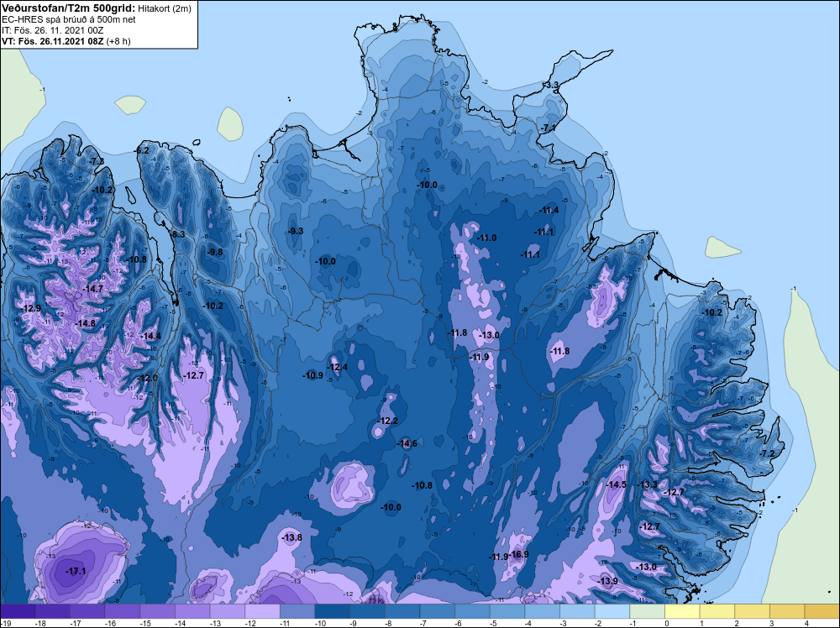
Task: Click the legend swatch labeled -11
Action: [297, 611]
